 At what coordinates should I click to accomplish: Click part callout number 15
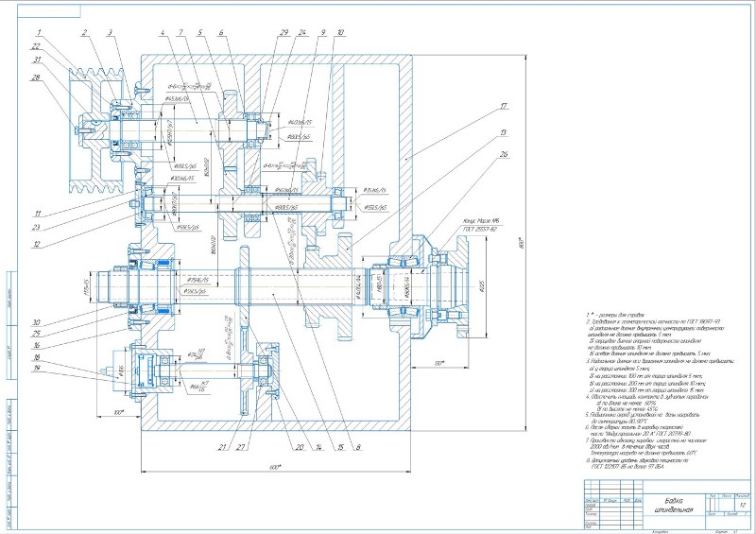click(341, 447)
